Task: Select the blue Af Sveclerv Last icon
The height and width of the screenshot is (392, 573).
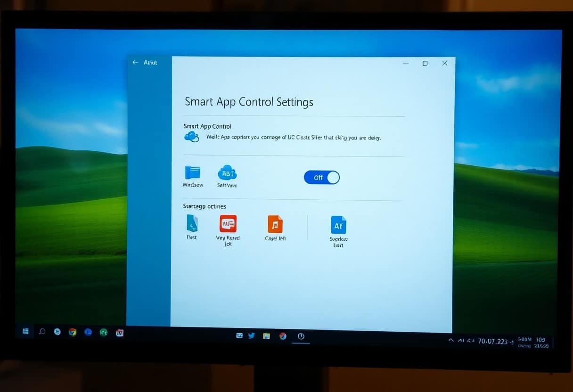Action: (338, 225)
